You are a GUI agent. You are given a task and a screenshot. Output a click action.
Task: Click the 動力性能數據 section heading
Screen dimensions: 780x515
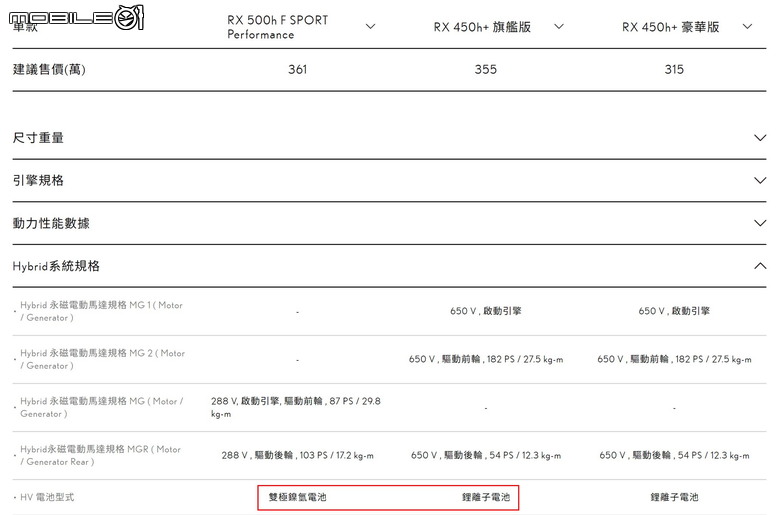[x=51, y=223]
